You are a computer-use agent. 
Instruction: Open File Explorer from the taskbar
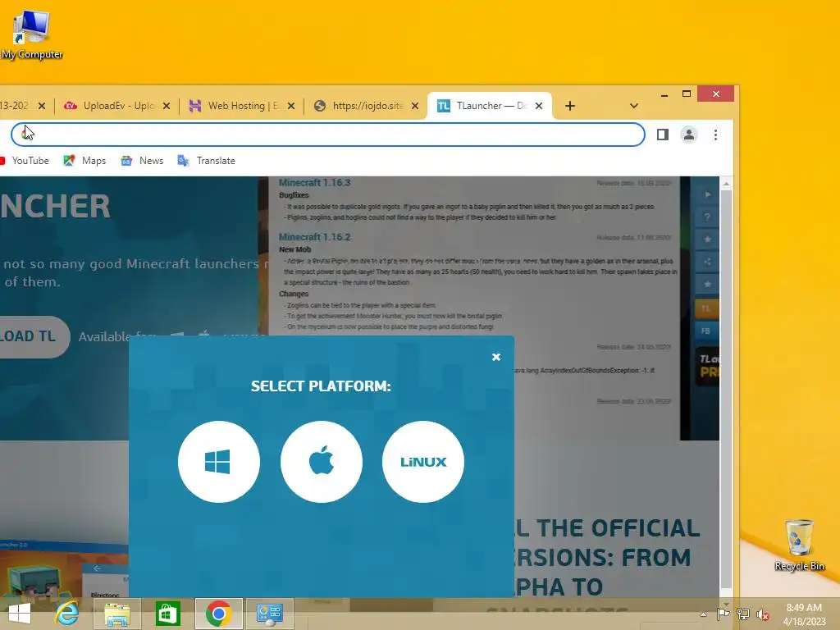coord(117,614)
